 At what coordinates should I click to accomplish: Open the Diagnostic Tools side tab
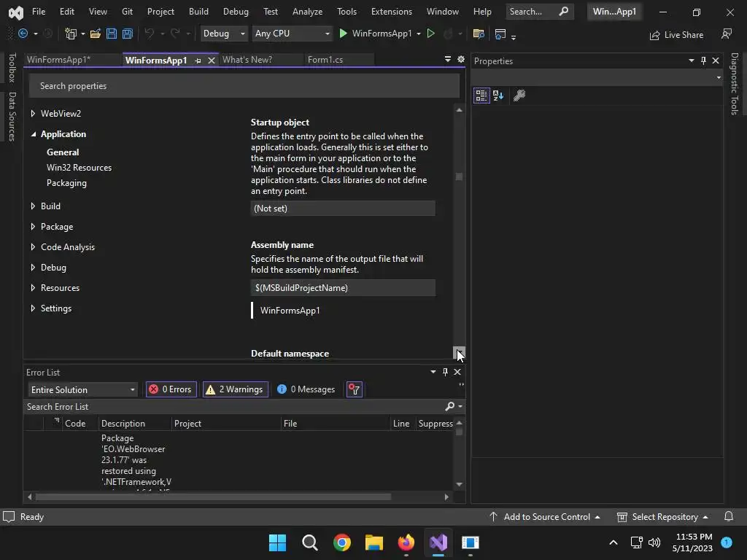pyautogui.click(x=734, y=84)
